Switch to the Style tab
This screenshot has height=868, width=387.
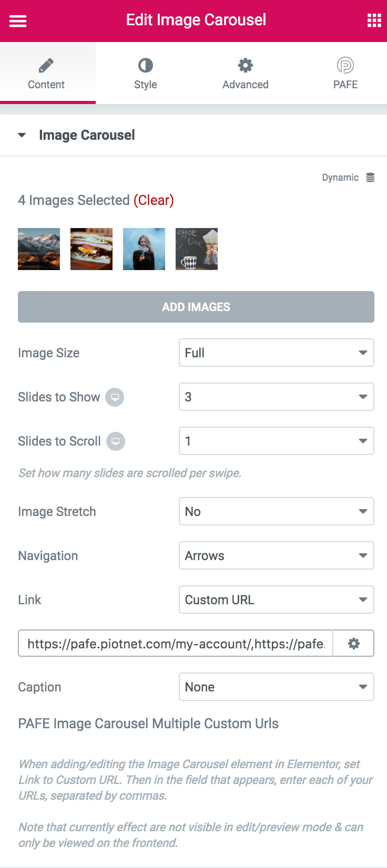pos(146,73)
